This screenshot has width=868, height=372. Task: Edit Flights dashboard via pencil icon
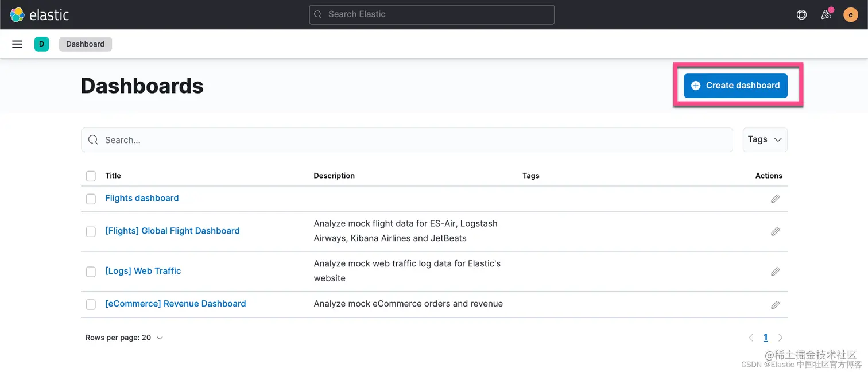775,199
